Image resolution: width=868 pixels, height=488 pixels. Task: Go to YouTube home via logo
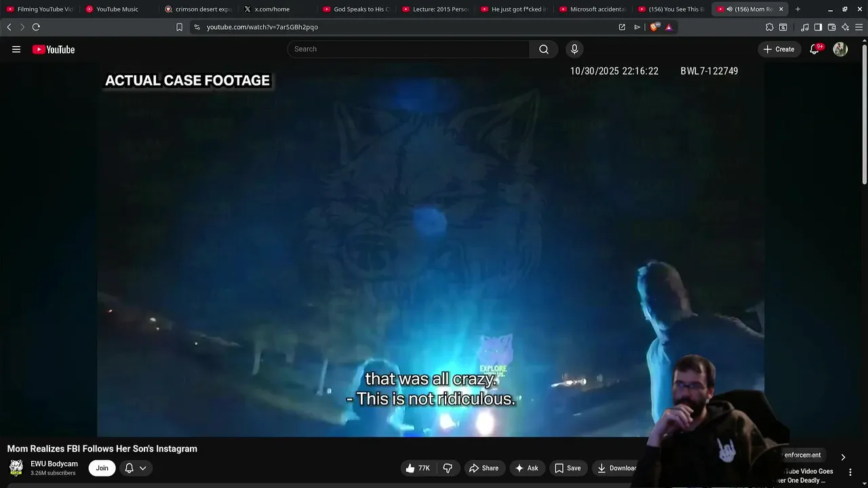[54, 49]
